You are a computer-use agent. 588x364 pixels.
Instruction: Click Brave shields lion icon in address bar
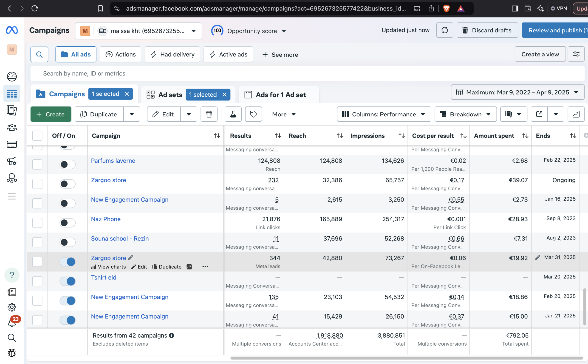coord(446,9)
